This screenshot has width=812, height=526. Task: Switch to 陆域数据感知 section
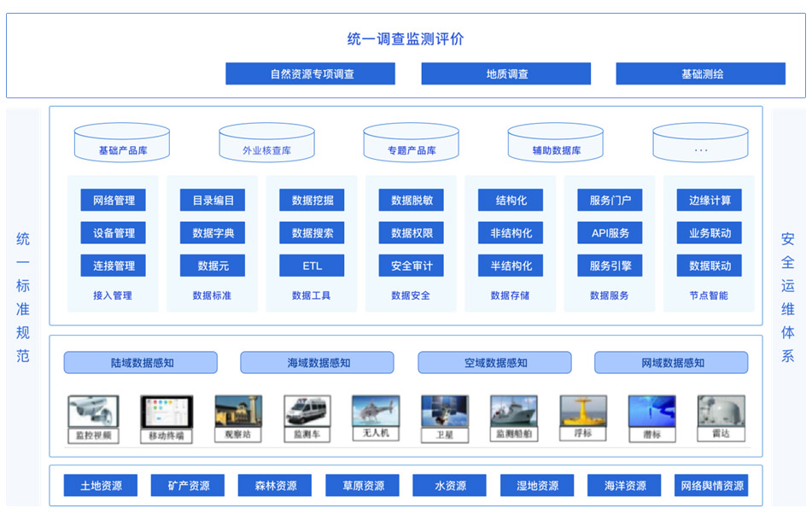141,363
